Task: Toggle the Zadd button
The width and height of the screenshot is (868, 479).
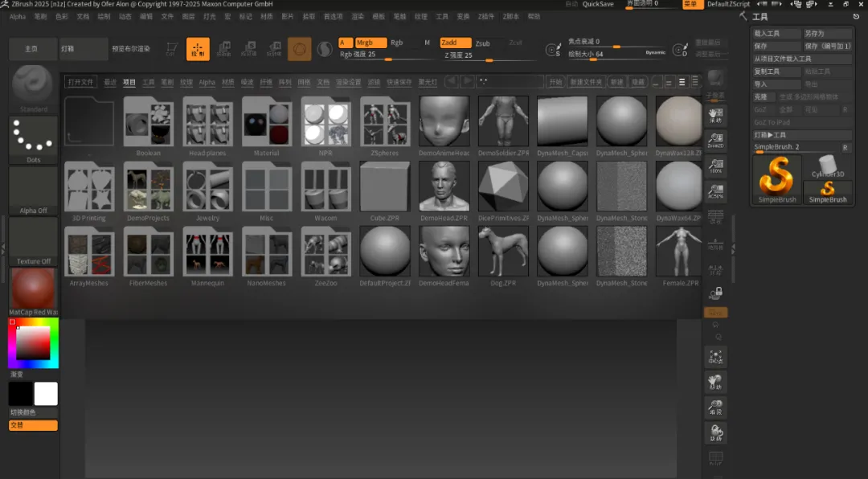Action: coord(455,43)
